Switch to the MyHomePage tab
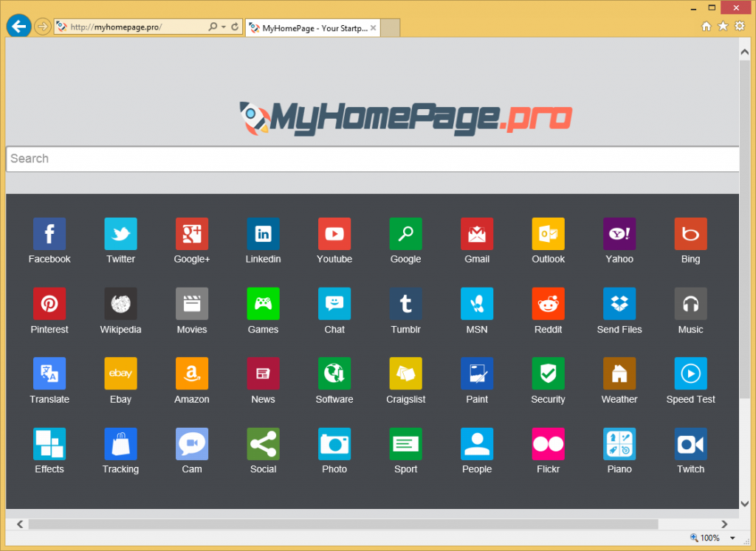 pyautogui.click(x=309, y=28)
